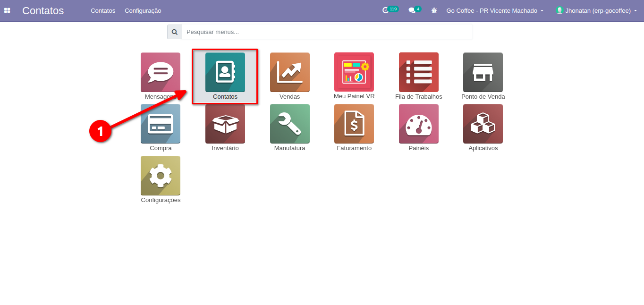Click the bug debug tools icon

[434, 10]
